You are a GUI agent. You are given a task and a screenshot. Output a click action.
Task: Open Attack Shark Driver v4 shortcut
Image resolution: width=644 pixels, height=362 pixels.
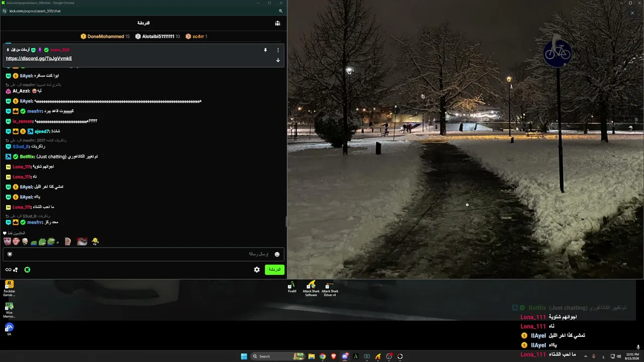(330, 288)
